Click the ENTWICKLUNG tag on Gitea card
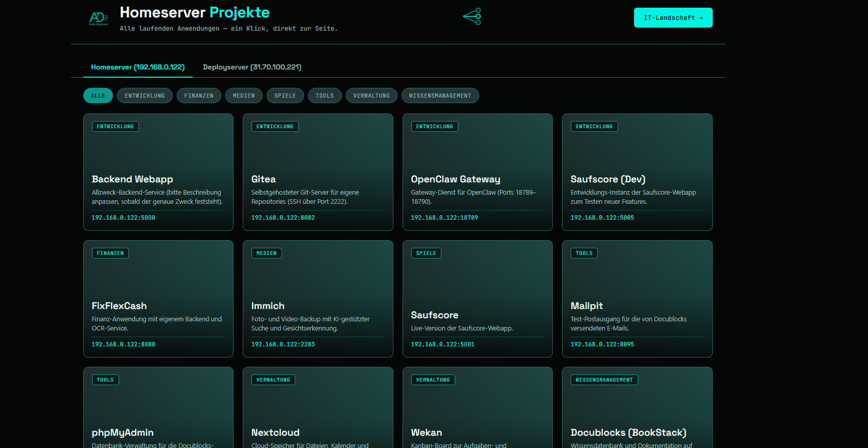 (275, 127)
